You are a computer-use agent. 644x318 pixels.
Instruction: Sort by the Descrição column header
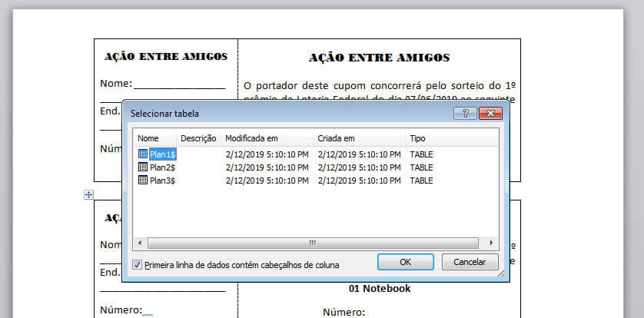[198, 138]
